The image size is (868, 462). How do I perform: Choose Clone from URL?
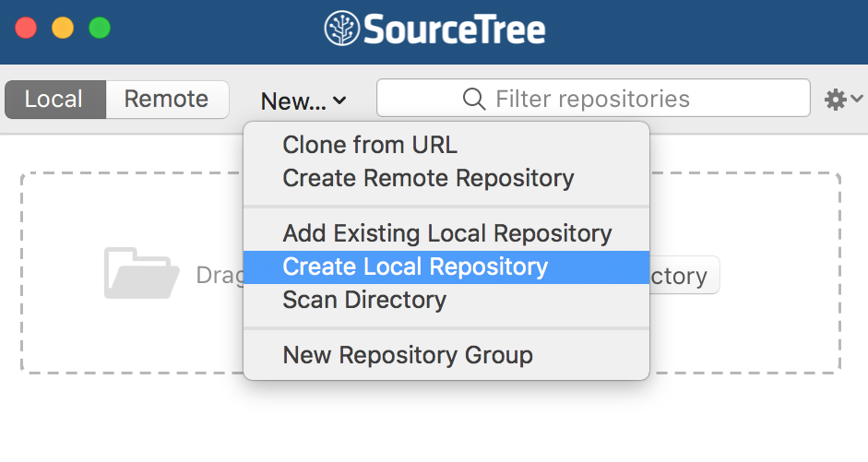(369, 145)
